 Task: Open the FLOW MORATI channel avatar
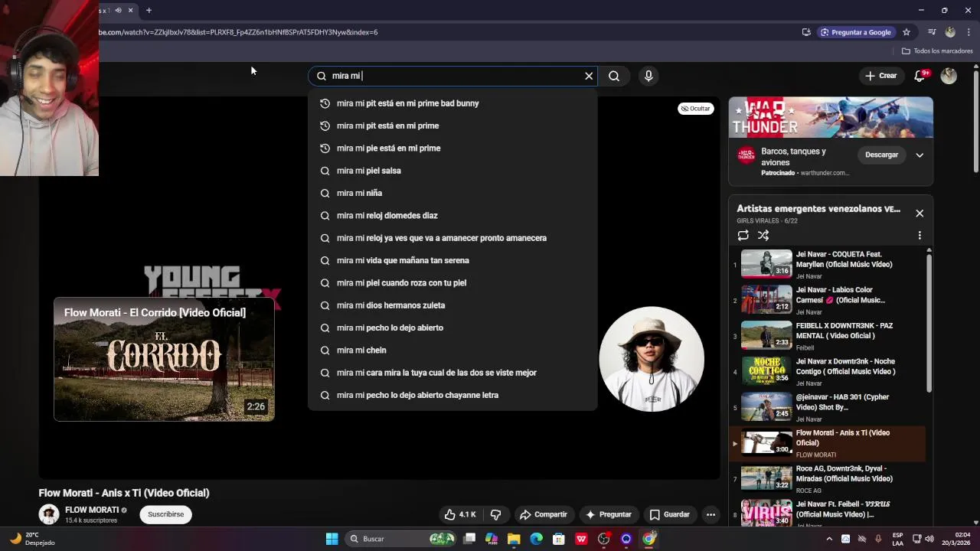point(49,514)
